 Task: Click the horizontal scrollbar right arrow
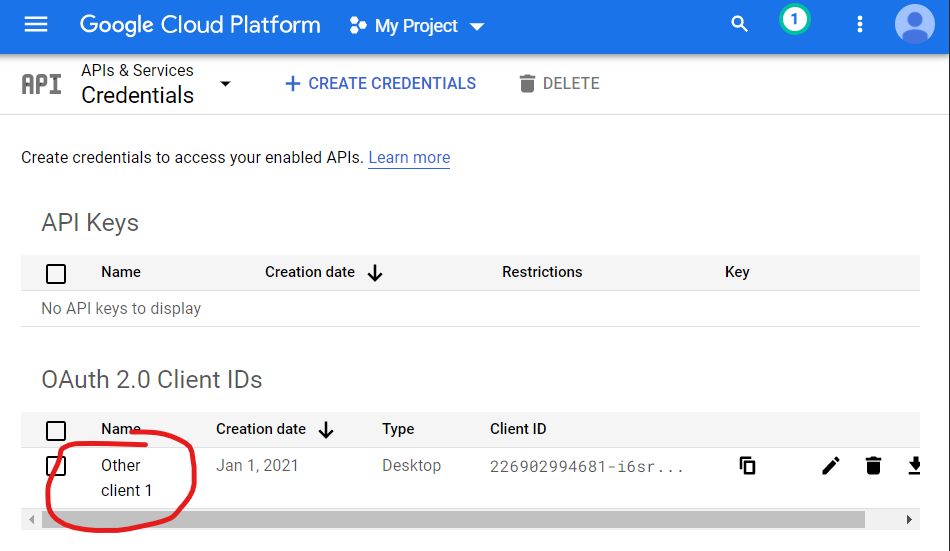pos(909,520)
